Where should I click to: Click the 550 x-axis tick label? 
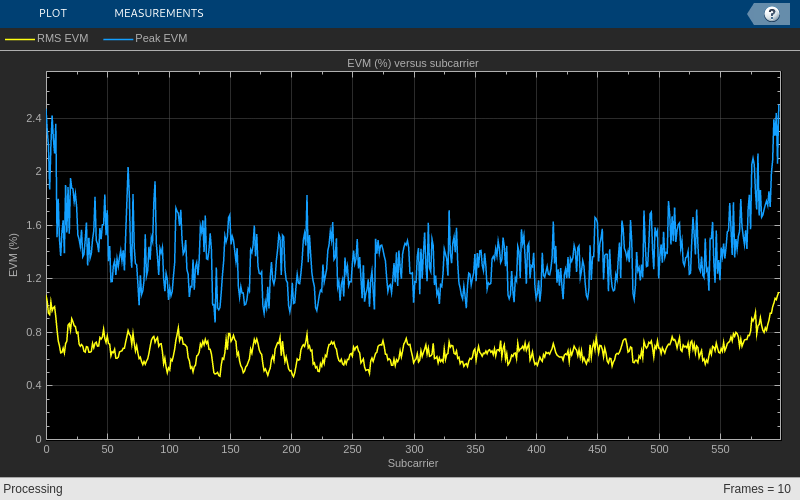pyautogui.click(x=720, y=449)
